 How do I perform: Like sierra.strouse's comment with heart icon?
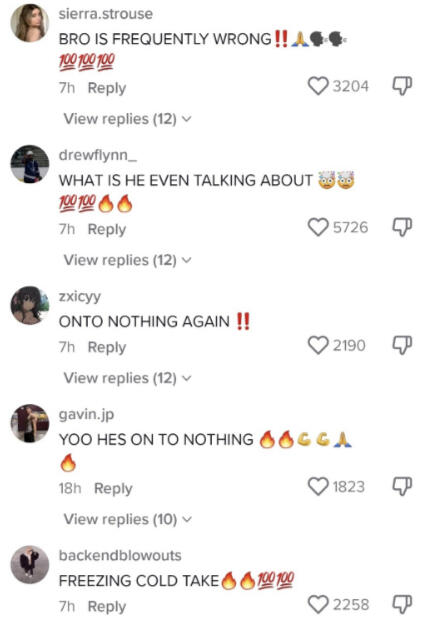pyautogui.click(x=318, y=86)
